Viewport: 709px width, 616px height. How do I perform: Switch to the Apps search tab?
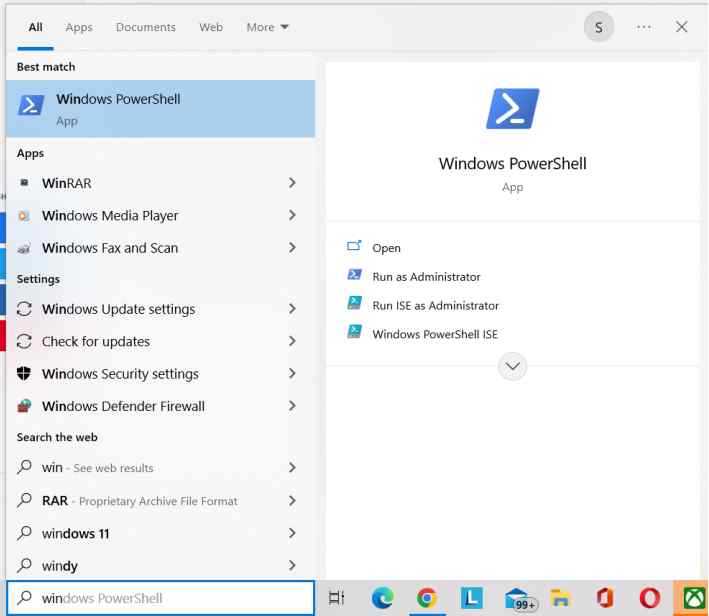79,28
